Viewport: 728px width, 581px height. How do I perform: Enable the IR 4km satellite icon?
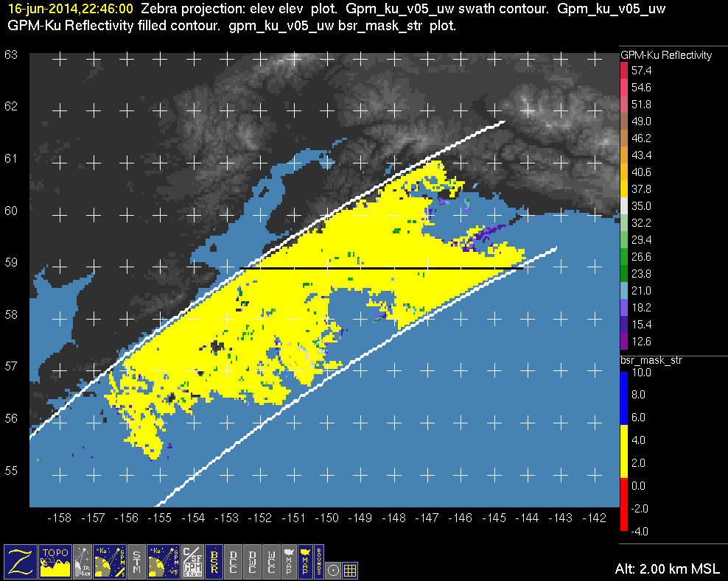(83, 561)
